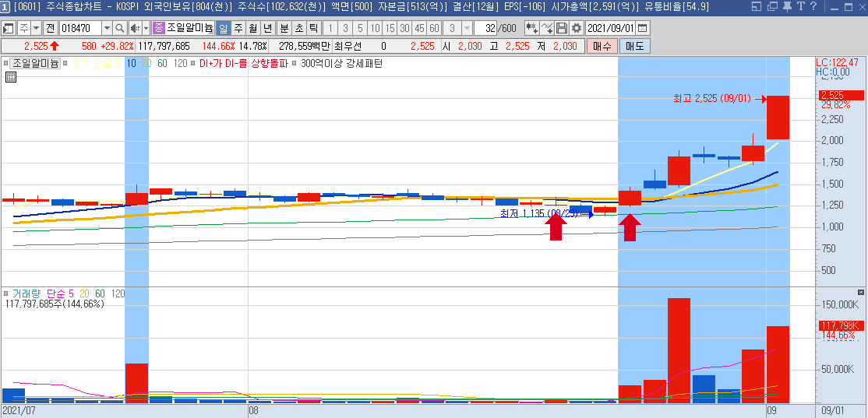Open the data grid table icon on chart
The image size is (868, 418).
[10, 77]
